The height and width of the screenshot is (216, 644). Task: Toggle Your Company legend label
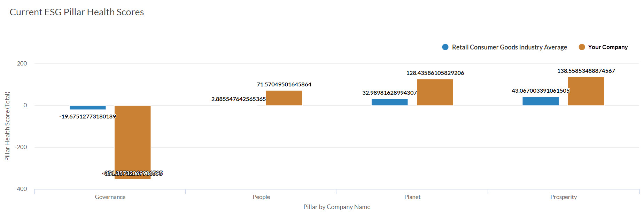608,47
